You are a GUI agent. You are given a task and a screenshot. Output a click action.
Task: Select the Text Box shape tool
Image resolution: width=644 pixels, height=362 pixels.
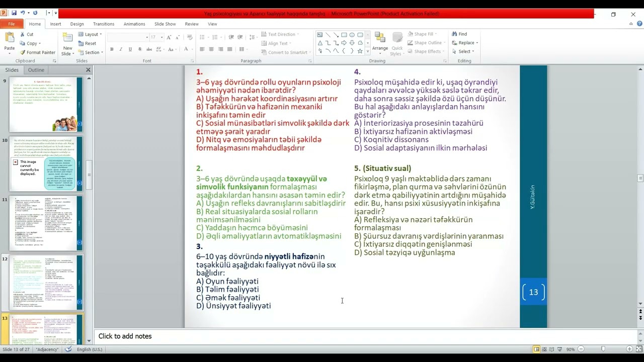tap(319, 35)
